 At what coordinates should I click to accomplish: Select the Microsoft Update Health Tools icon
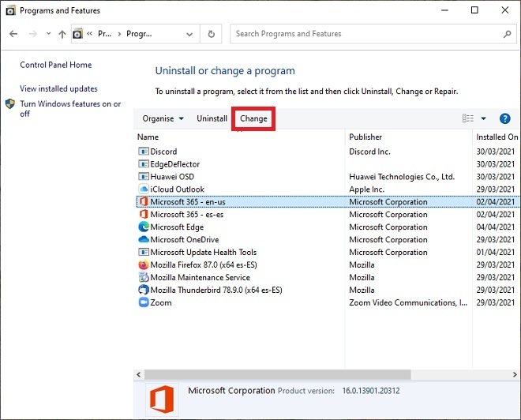click(x=143, y=252)
